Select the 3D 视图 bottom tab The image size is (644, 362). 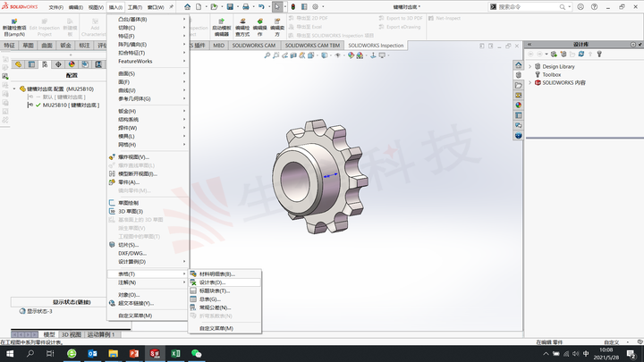click(71, 334)
